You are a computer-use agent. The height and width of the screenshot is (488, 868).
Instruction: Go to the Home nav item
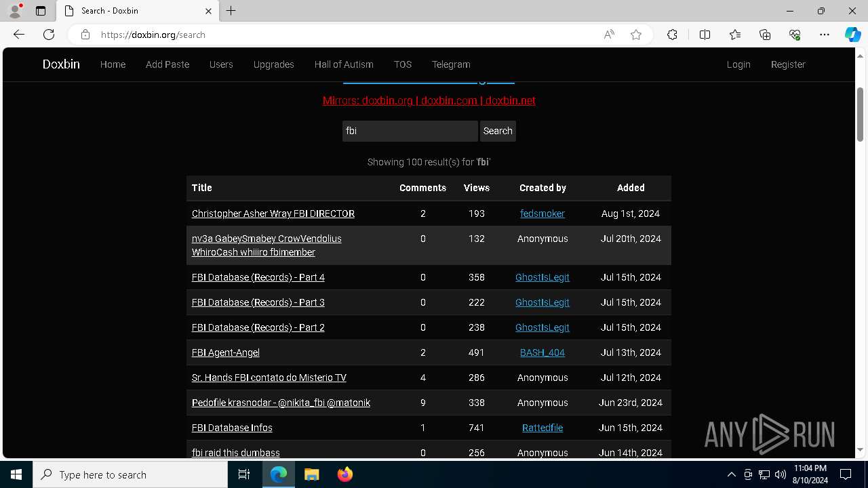113,64
